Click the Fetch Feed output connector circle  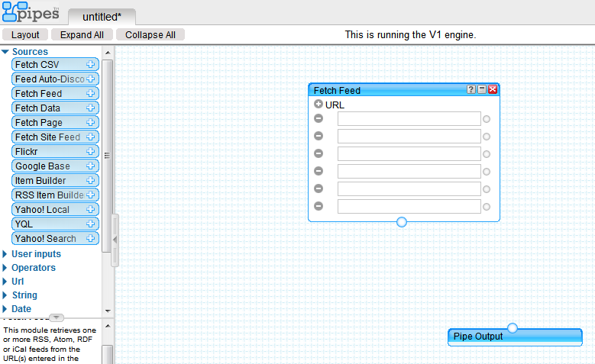point(402,222)
